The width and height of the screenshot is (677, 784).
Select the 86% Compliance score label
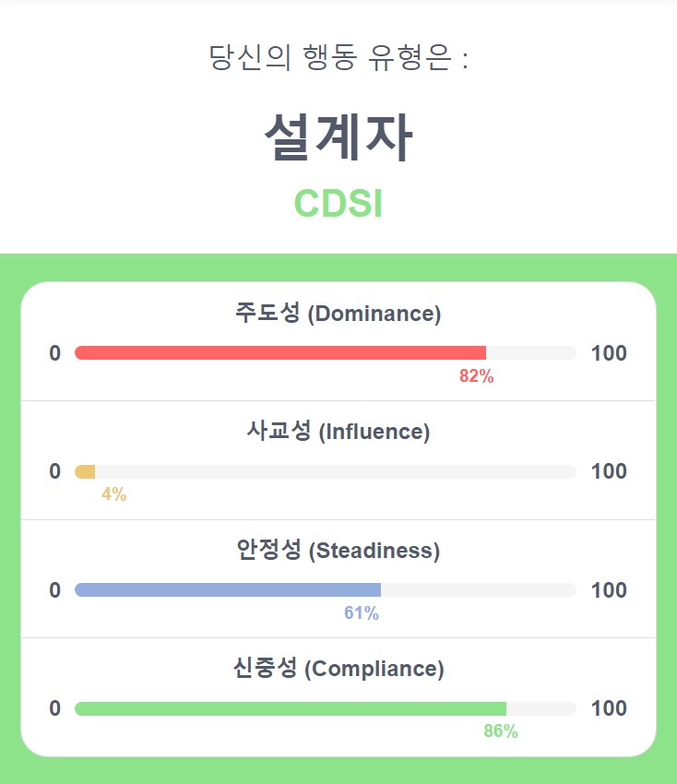tap(501, 731)
